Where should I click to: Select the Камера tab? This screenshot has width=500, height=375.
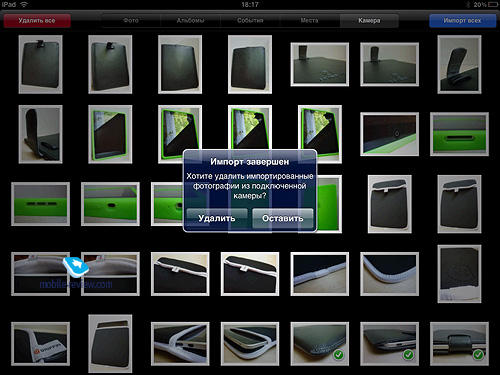tap(369, 20)
